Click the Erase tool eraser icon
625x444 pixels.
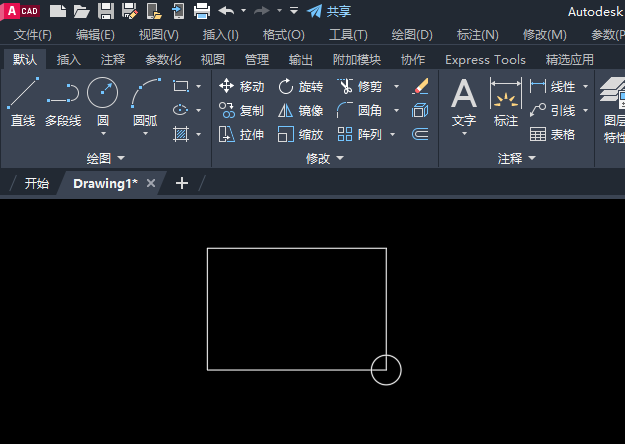420,86
